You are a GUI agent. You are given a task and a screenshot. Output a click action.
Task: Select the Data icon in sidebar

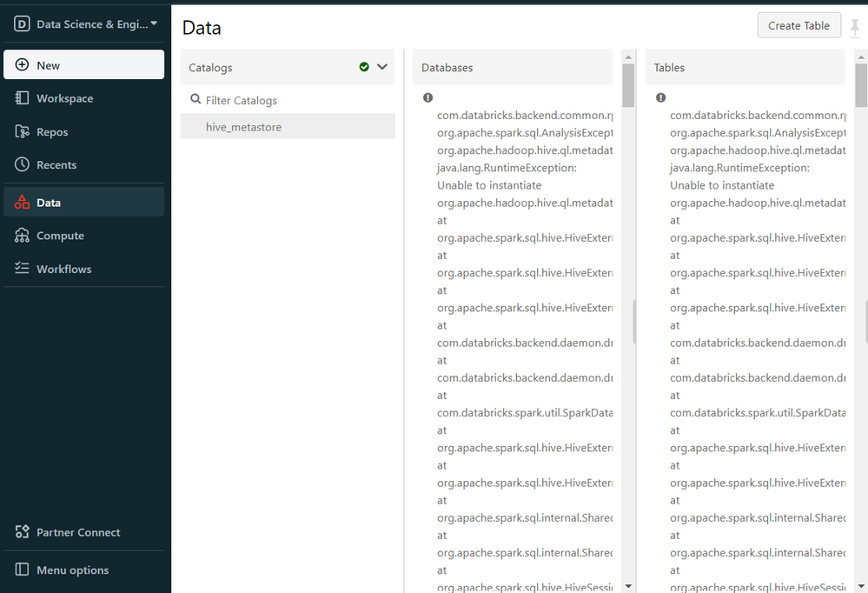point(22,203)
